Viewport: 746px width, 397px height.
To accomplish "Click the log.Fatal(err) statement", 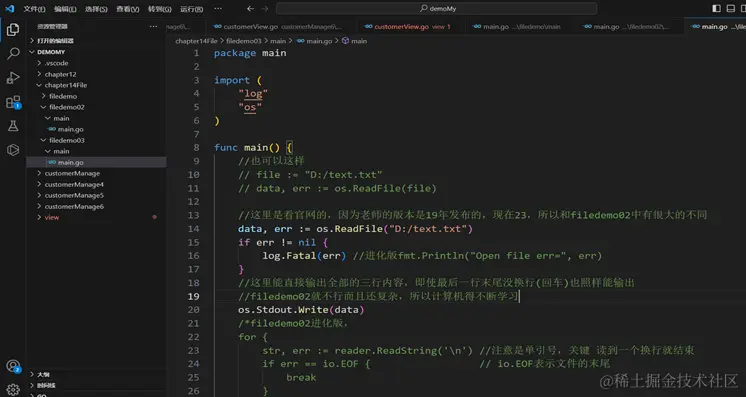I will point(304,256).
